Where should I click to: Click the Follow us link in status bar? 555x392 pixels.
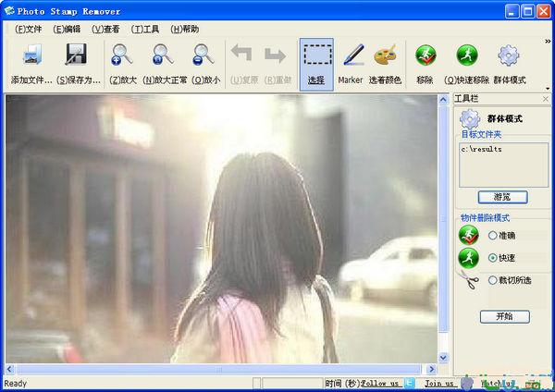379,383
